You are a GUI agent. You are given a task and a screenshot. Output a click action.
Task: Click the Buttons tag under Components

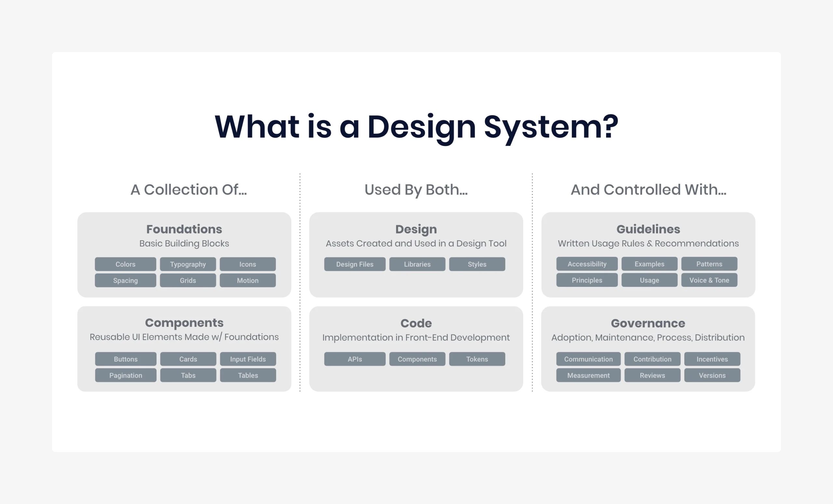tap(125, 359)
